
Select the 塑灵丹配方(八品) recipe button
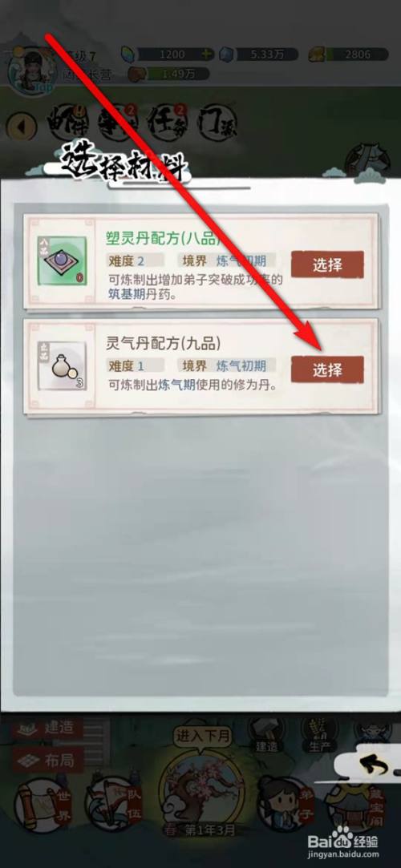tap(327, 265)
